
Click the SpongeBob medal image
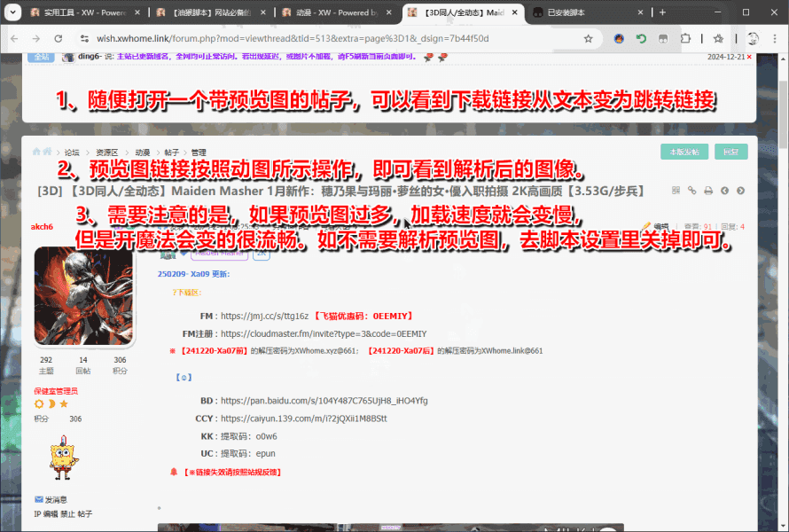pyautogui.click(x=64, y=458)
